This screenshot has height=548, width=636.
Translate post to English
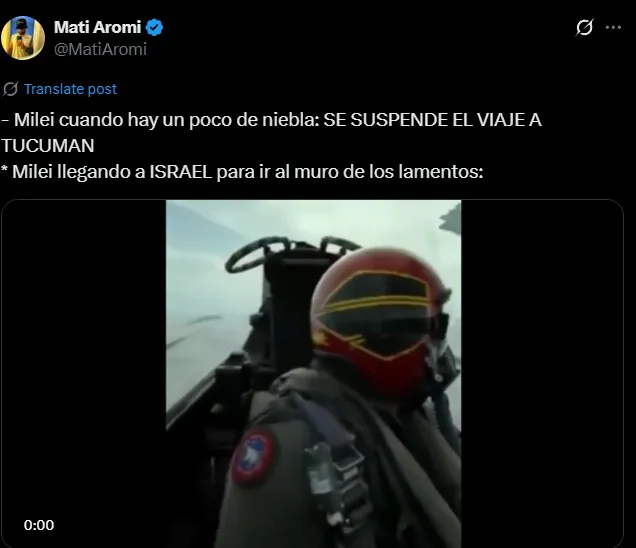point(70,89)
